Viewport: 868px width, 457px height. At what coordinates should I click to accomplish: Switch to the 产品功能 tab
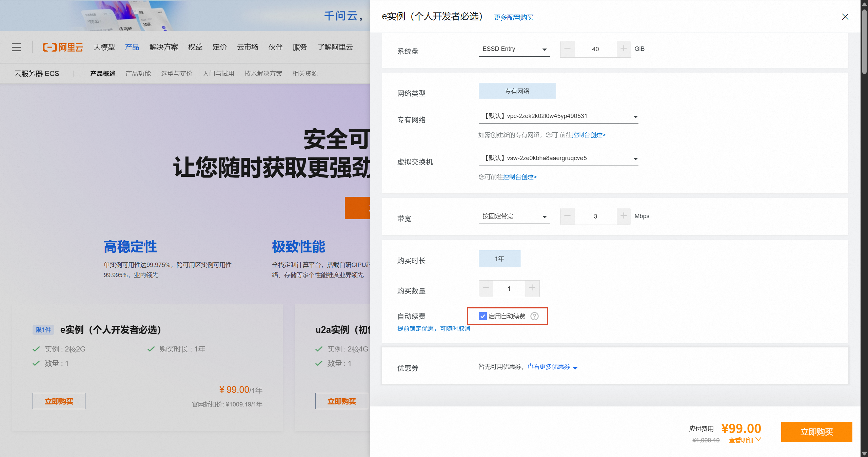coord(138,74)
